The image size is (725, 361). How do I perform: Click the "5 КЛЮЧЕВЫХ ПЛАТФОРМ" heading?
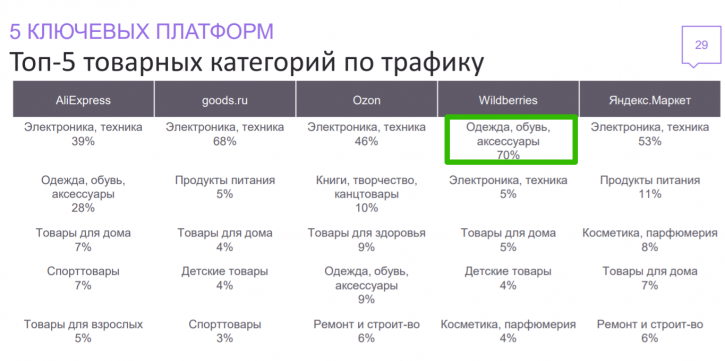click(141, 32)
